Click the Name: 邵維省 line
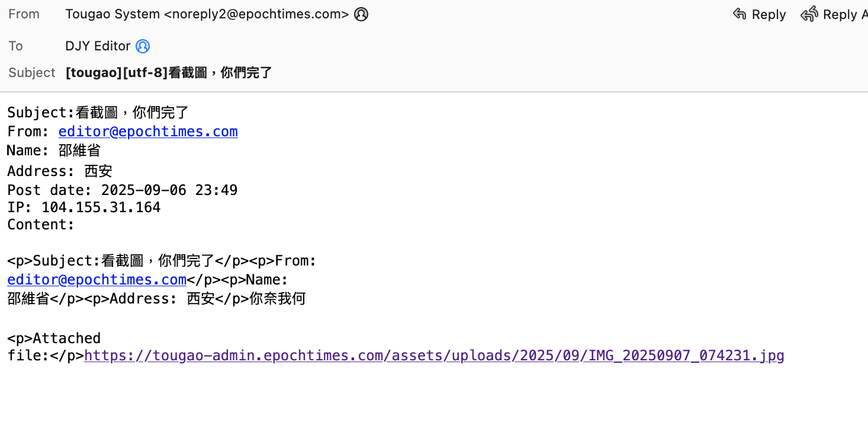This screenshot has height=422, width=868. click(54, 151)
